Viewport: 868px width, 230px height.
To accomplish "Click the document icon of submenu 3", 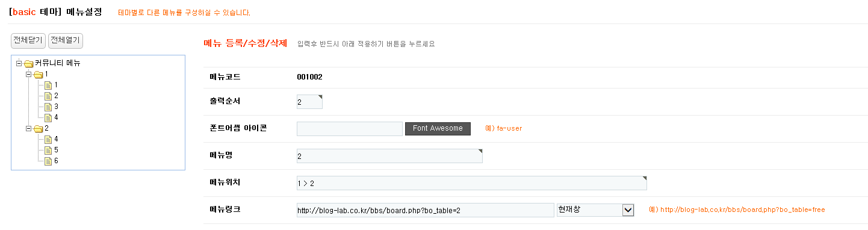I will point(48,107).
